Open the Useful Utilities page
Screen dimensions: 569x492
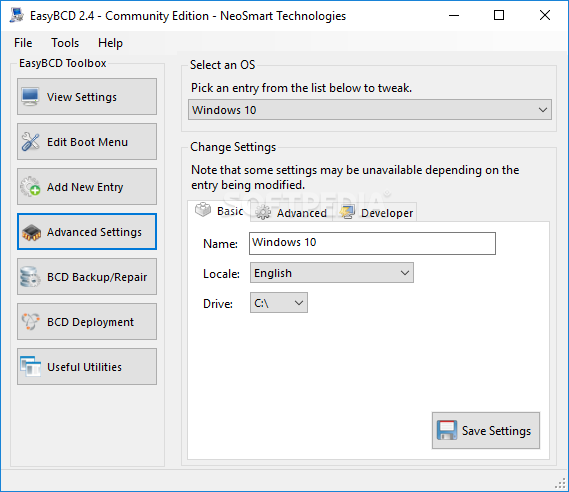[87, 366]
